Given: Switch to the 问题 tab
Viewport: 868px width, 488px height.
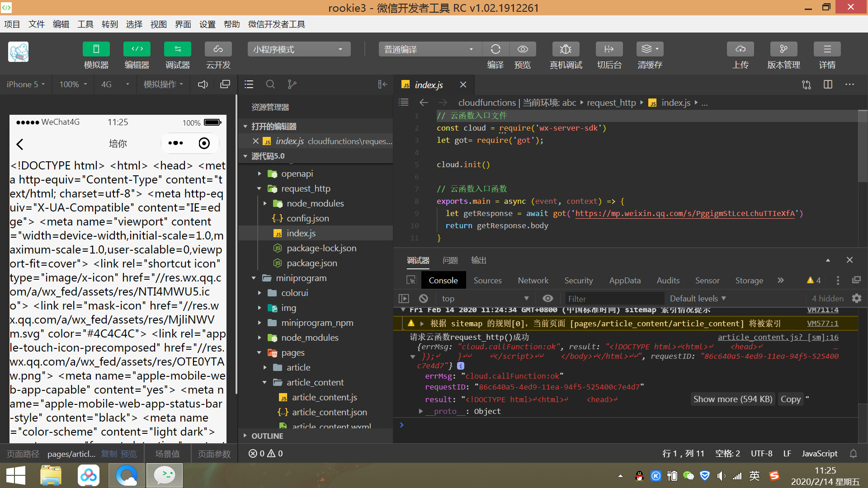Looking at the screenshot, I should tap(450, 260).
